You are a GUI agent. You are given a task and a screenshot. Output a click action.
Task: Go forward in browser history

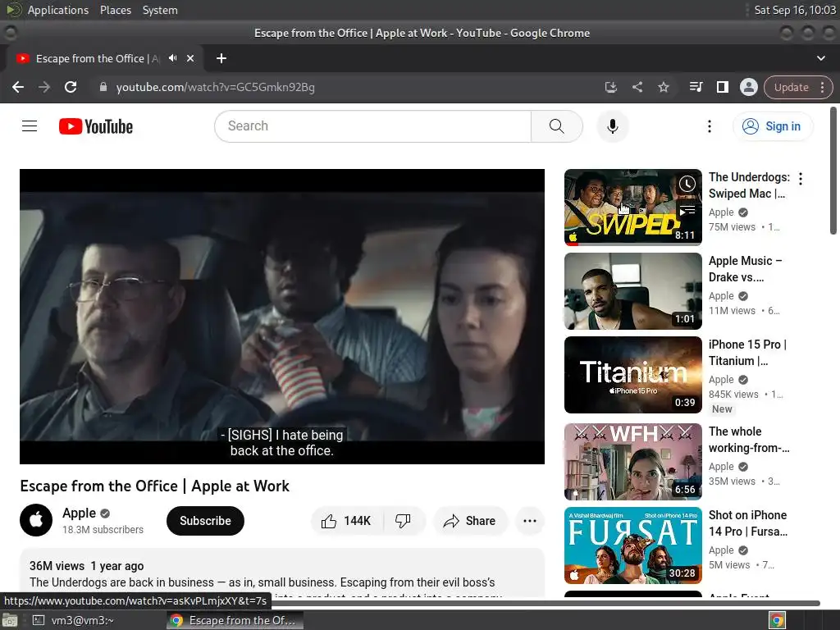coord(44,87)
